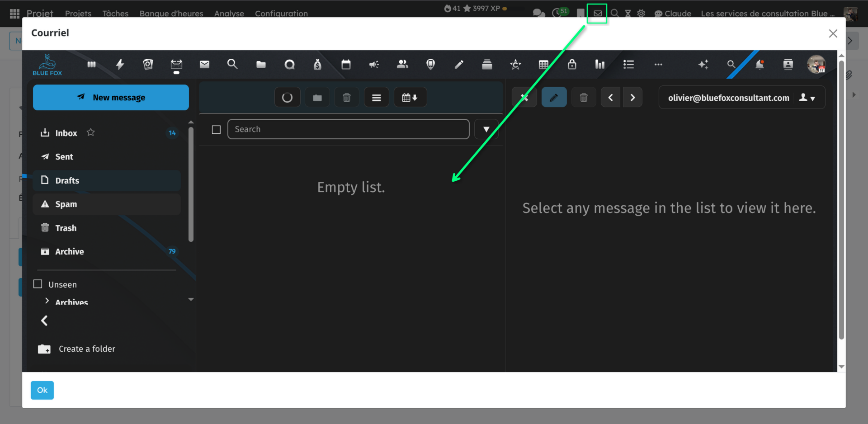Screen dimensions: 868x424
Task: Click the padlock icon in toolbar
Action: click(x=572, y=65)
